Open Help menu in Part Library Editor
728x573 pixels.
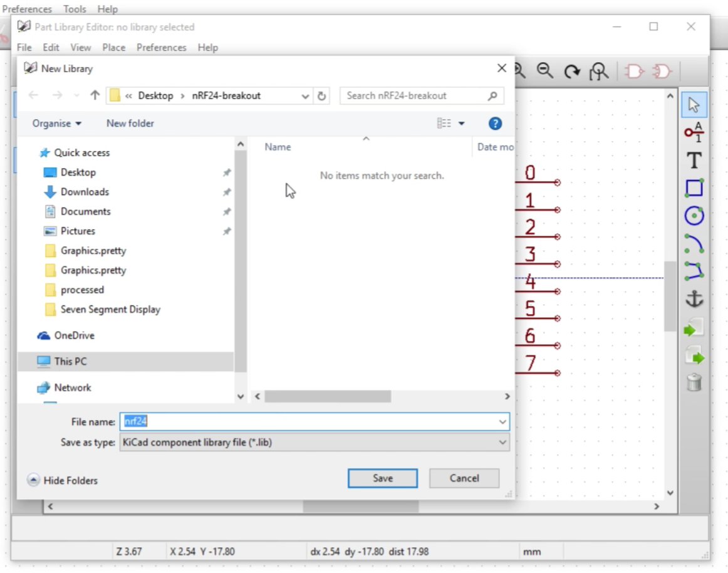[x=207, y=48]
